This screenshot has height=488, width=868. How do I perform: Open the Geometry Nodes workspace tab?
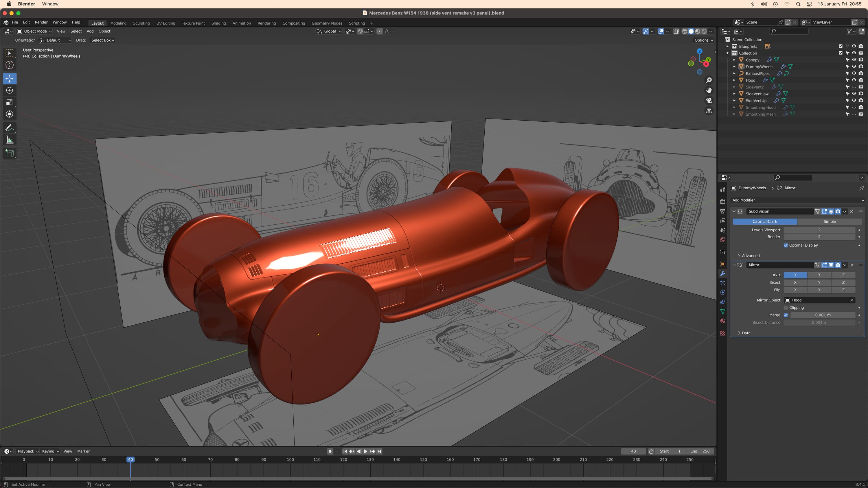click(x=327, y=23)
